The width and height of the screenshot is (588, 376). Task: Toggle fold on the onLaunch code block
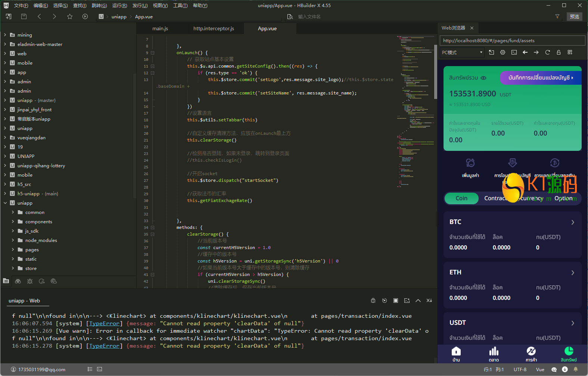[x=152, y=53]
